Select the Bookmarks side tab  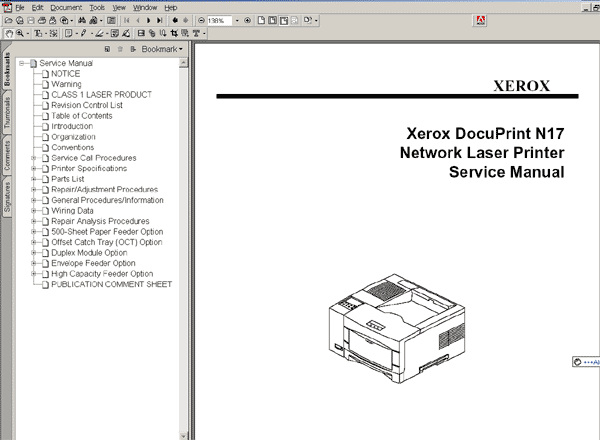click(7, 69)
